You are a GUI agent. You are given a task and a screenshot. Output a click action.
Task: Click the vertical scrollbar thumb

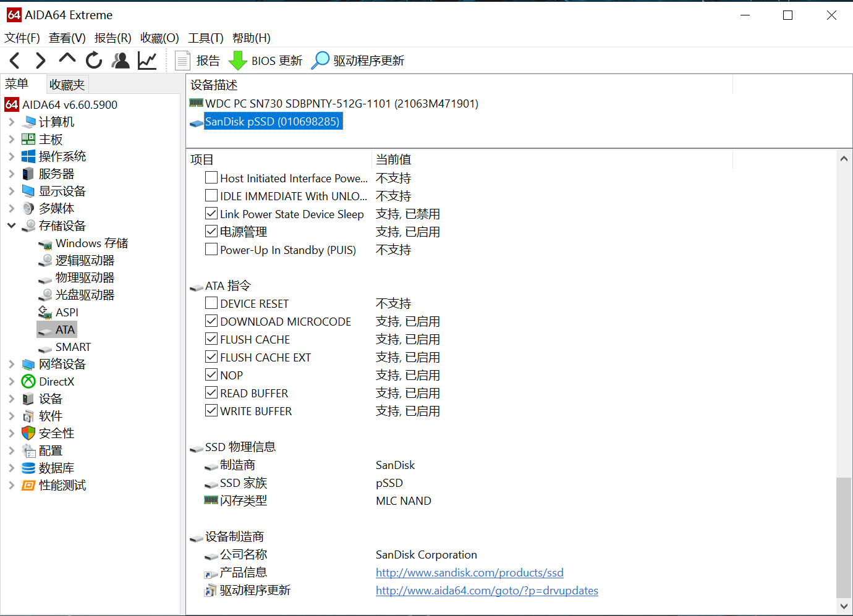coord(844,538)
